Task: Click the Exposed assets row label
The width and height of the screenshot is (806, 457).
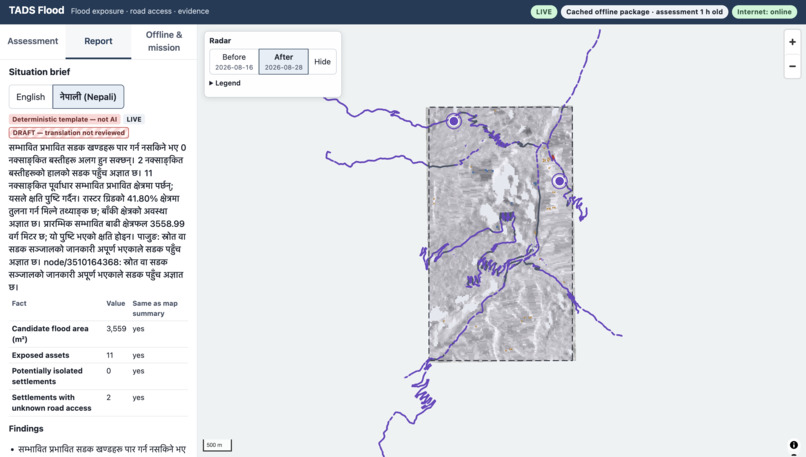Action: (x=40, y=355)
